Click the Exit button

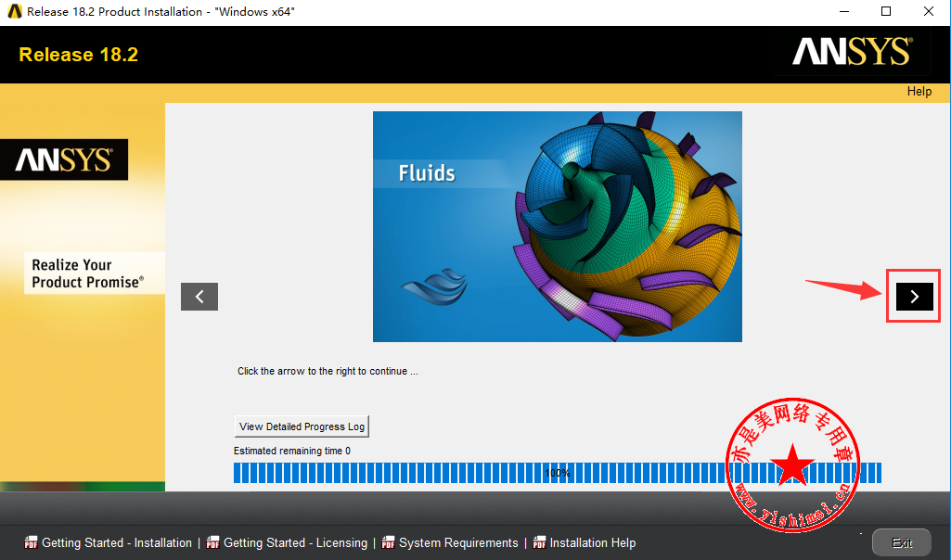click(x=901, y=542)
